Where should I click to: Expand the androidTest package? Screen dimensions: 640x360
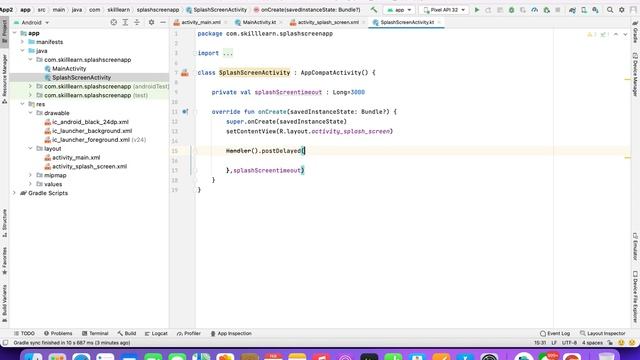(30, 86)
